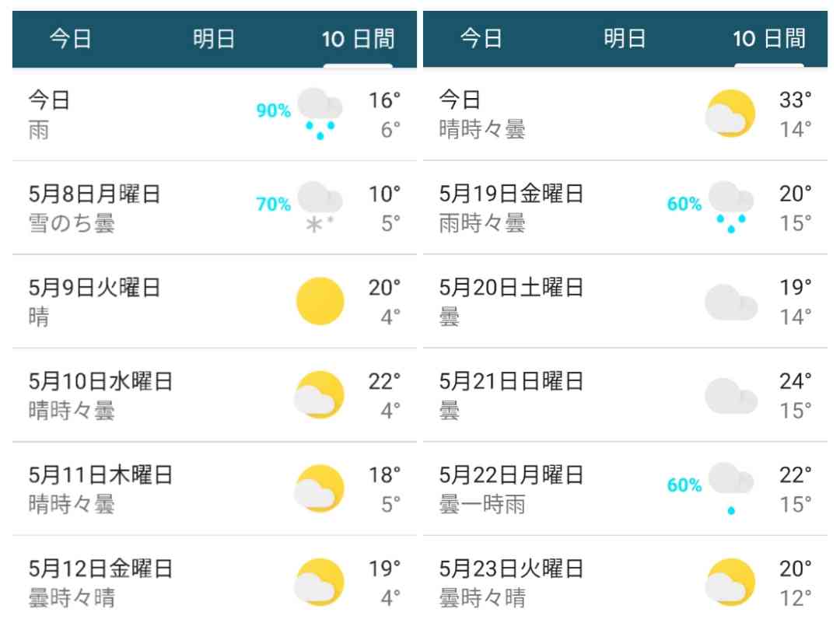Click the partly cloudy icon for 5月10日水曜日
Image resolution: width=840 pixels, height=630 pixels.
[320, 395]
